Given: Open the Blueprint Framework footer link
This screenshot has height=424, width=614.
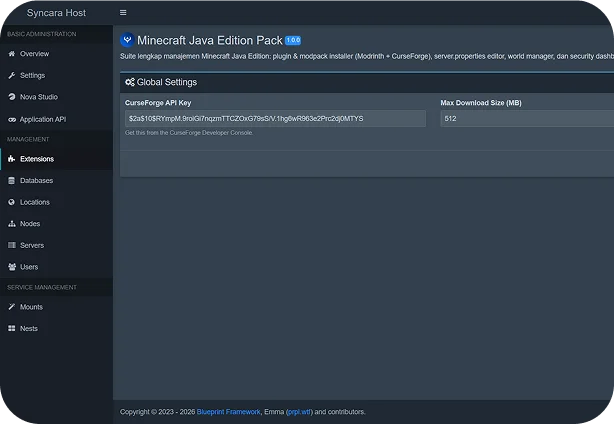Looking at the screenshot, I should click(x=228, y=412).
